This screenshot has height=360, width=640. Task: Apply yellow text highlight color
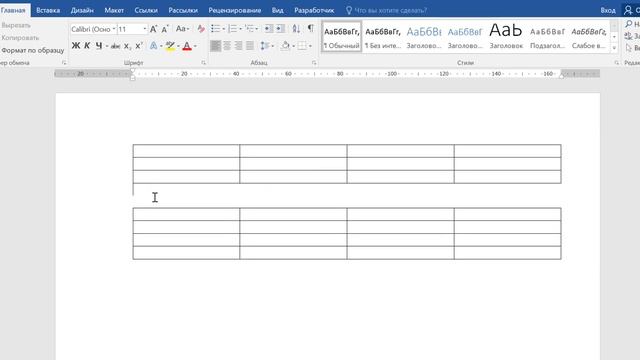tap(170, 46)
